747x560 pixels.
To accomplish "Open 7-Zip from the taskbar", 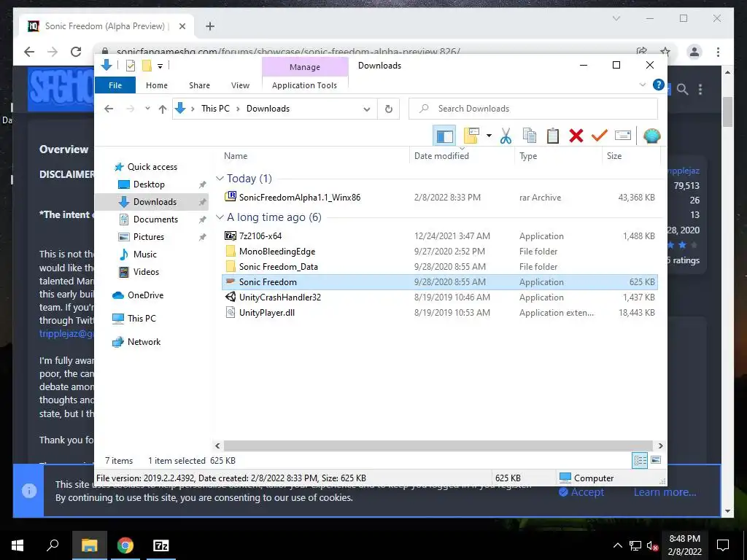I will click(x=161, y=545).
